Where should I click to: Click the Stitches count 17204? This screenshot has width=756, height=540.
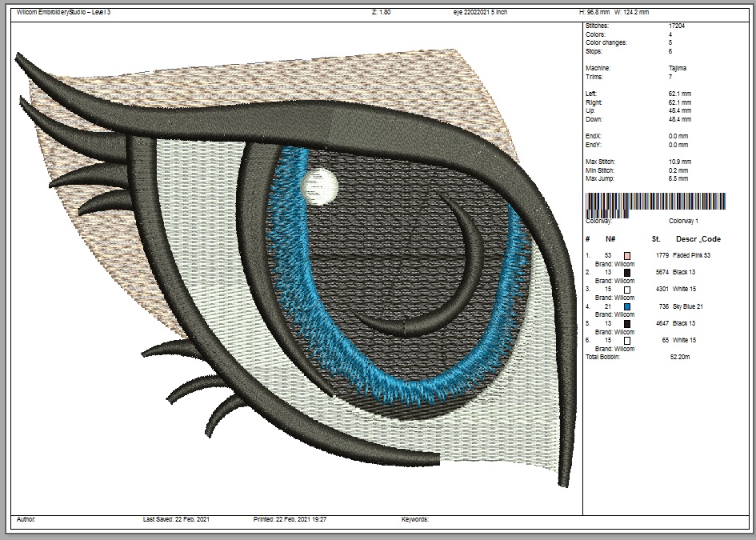(676, 26)
